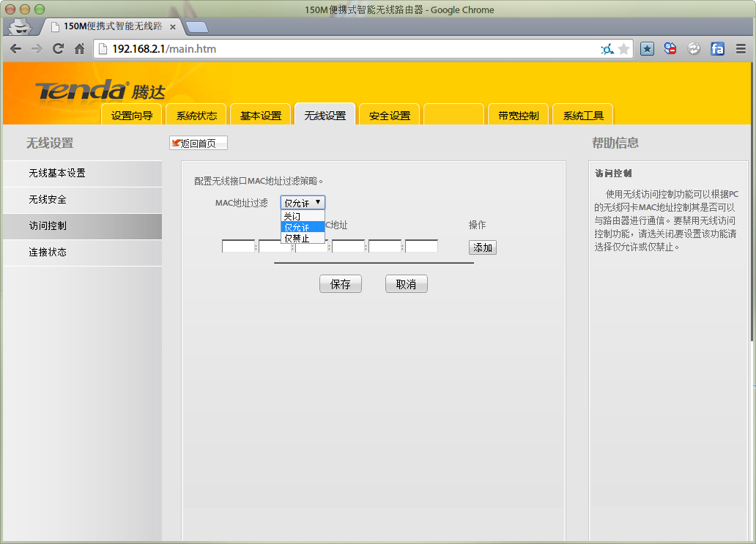This screenshot has height=544, width=756.
Task: Reload the router page
Action: click(x=59, y=48)
